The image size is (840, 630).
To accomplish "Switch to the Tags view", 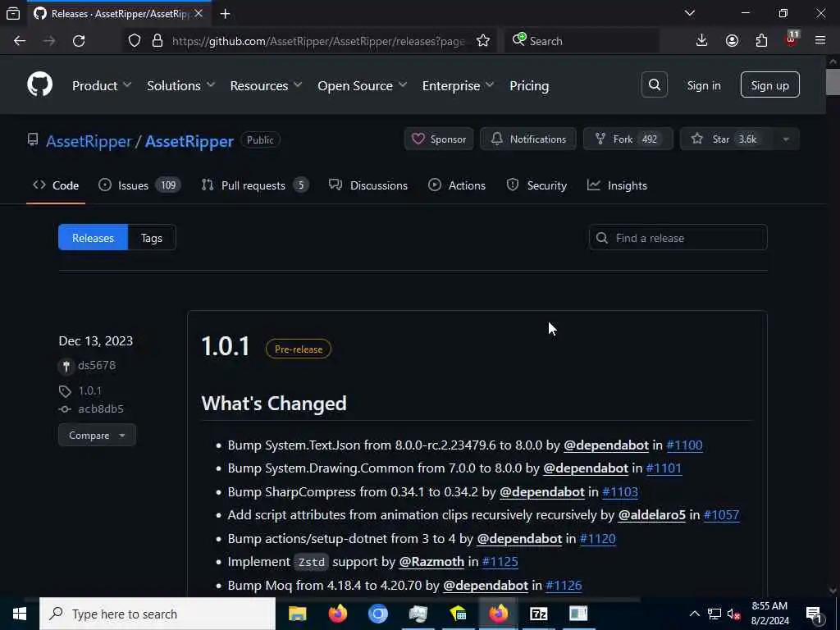I will click(x=152, y=237).
